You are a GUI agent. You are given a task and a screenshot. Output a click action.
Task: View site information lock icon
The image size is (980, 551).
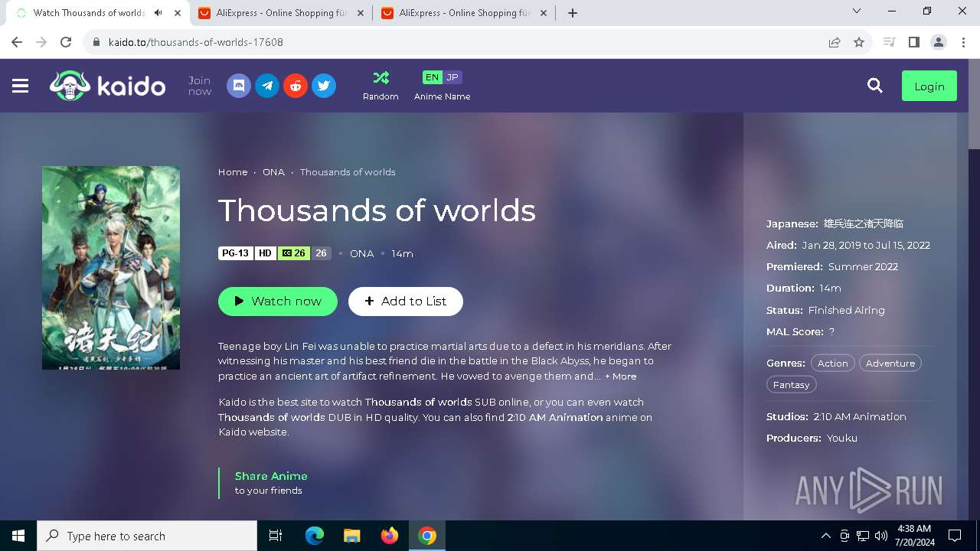pyautogui.click(x=96, y=42)
